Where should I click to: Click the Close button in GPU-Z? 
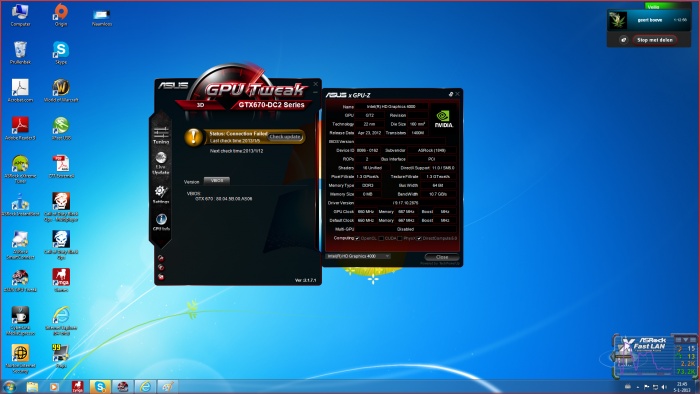pos(442,257)
